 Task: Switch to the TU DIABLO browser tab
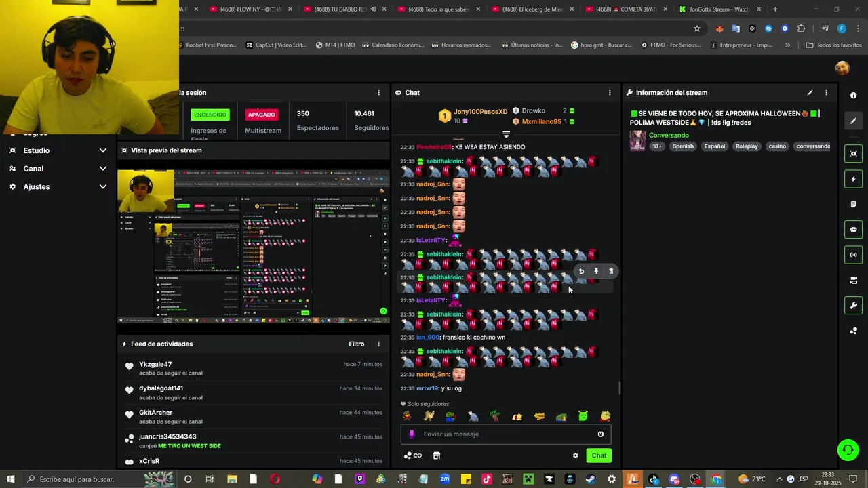[x=346, y=9]
